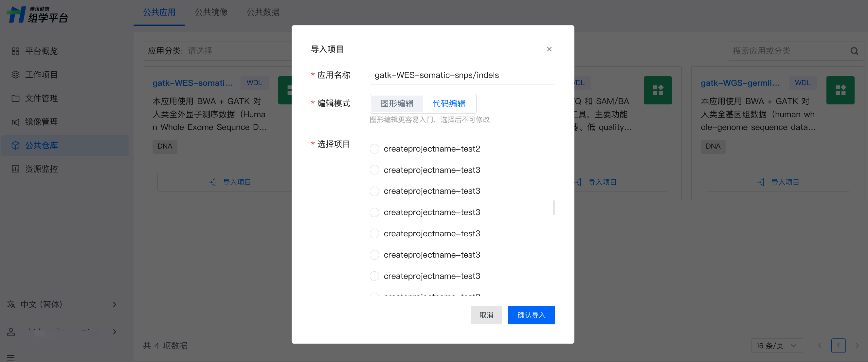The width and height of the screenshot is (868, 362).
Task: Click the 取消 button
Action: click(x=486, y=315)
